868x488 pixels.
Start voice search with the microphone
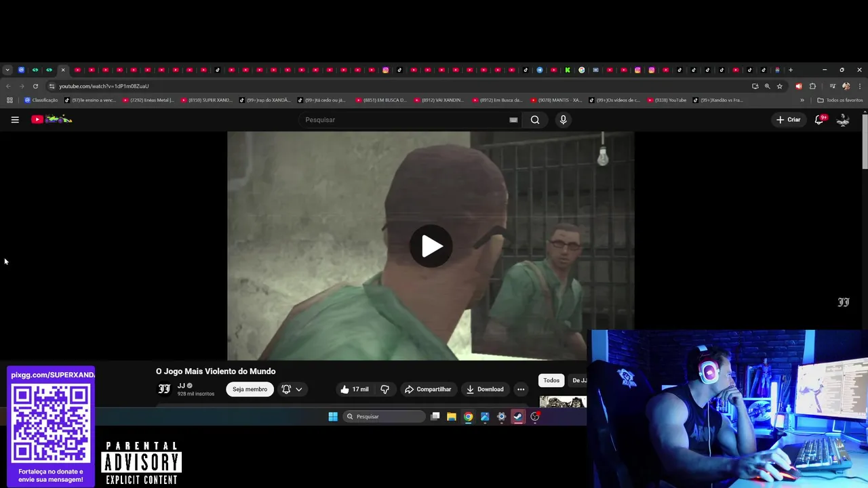tap(563, 120)
